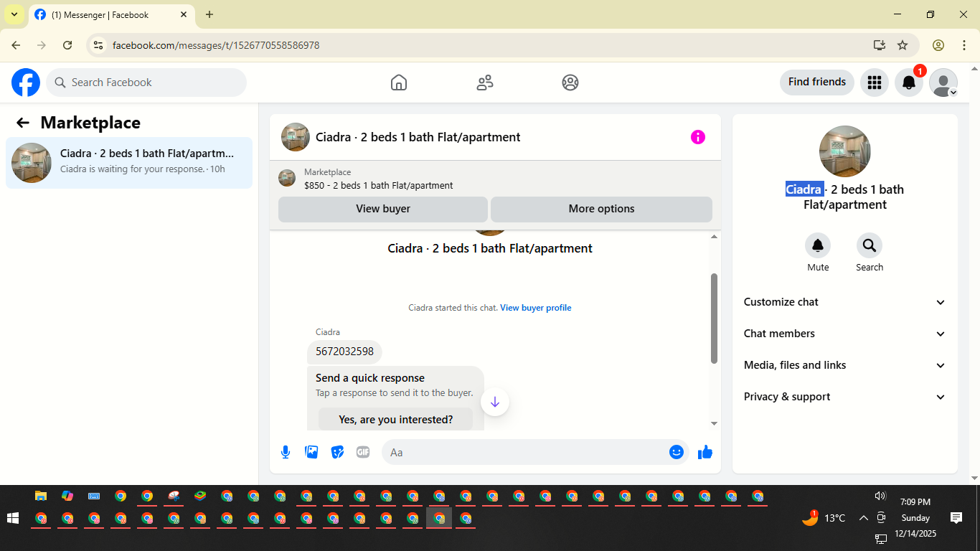Open the Chrome profile icon
The height and width of the screenshot is (551, 980).
938,45
